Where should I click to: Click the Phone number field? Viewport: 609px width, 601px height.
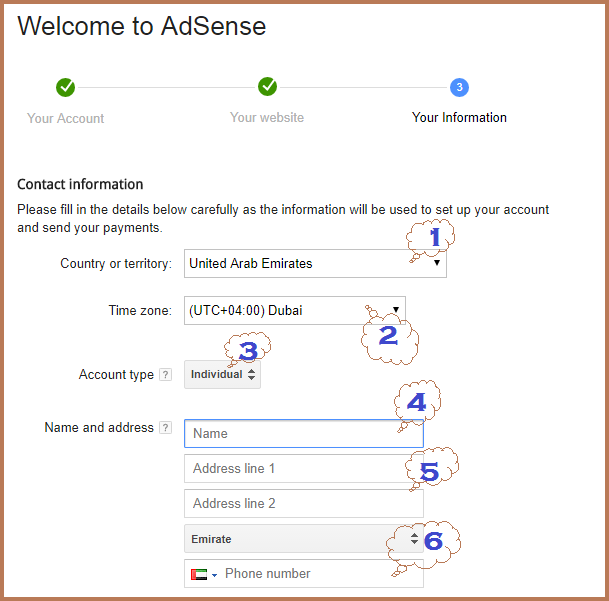point(320,574)
